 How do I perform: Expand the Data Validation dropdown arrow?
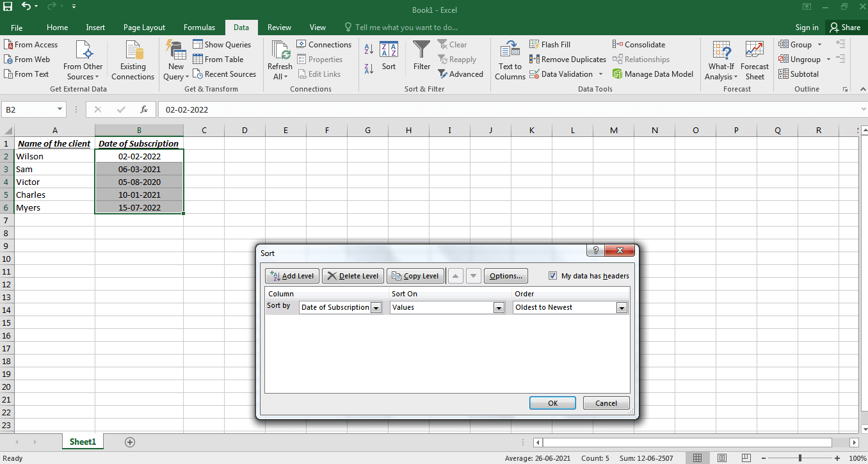point(601,74)
